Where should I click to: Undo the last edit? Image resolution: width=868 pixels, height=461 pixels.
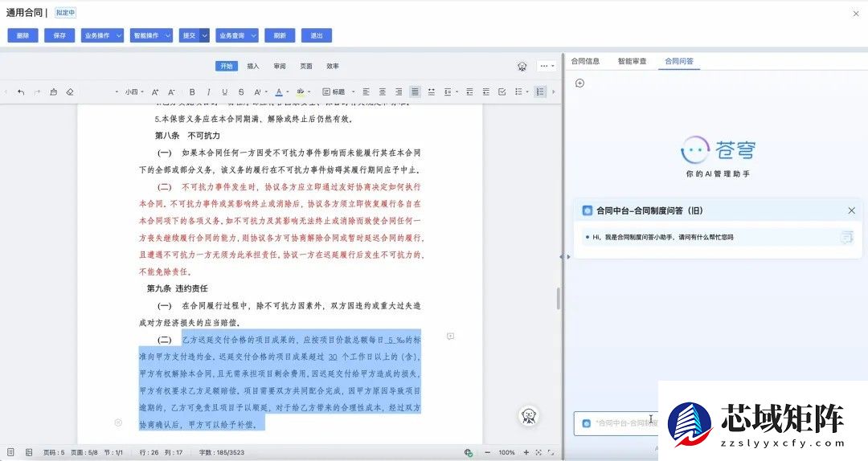tap(21, 92)
